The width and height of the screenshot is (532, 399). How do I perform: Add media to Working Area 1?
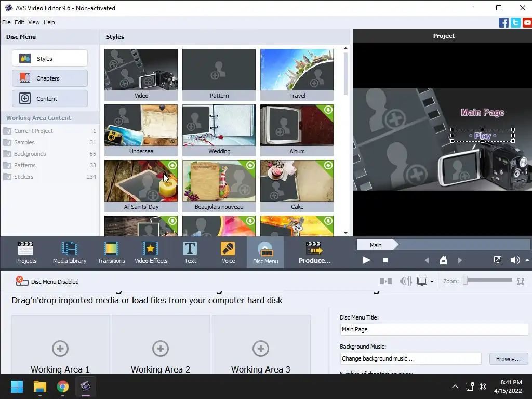point(60,349)
